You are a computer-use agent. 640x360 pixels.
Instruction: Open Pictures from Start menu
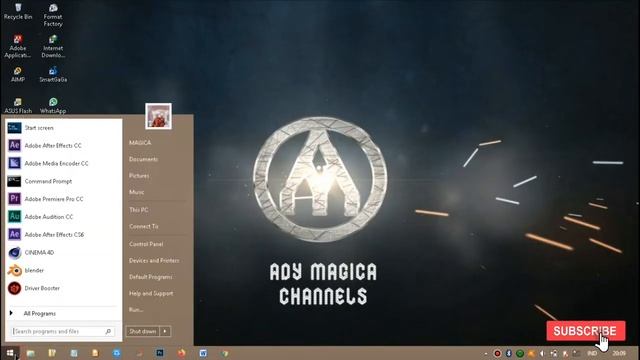coord(139,176)
